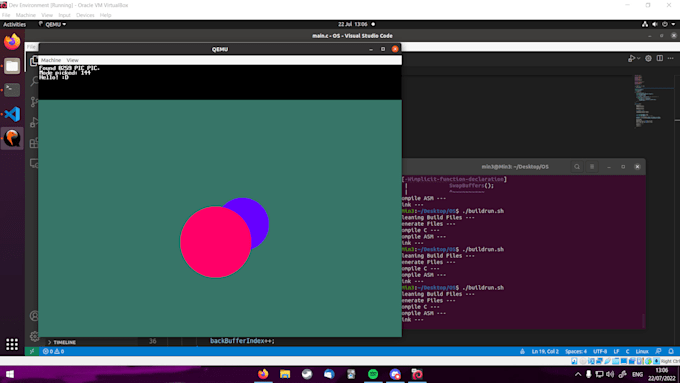Split the VS Code editor
Screen dimensions: 680x383
click(660, 59)
